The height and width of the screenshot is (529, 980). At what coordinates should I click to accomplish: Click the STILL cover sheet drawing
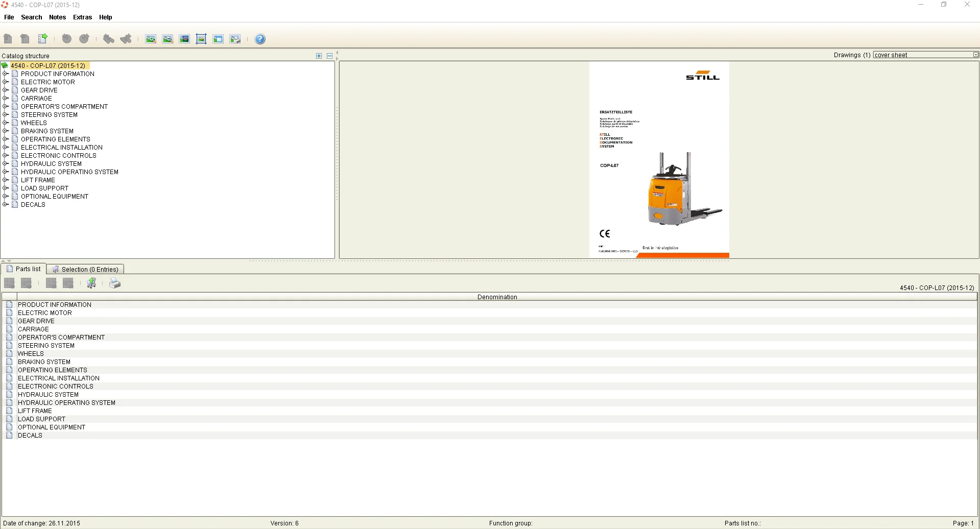click(659, 160)
